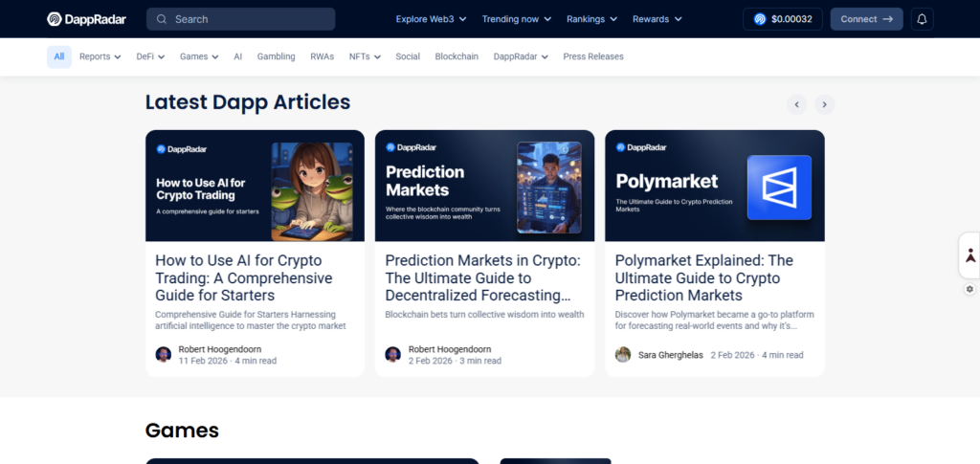The width and height of the screenshot is (980, 464).
Task: Click the Polymarket article banner image
Action: click(x=714, y=186)
